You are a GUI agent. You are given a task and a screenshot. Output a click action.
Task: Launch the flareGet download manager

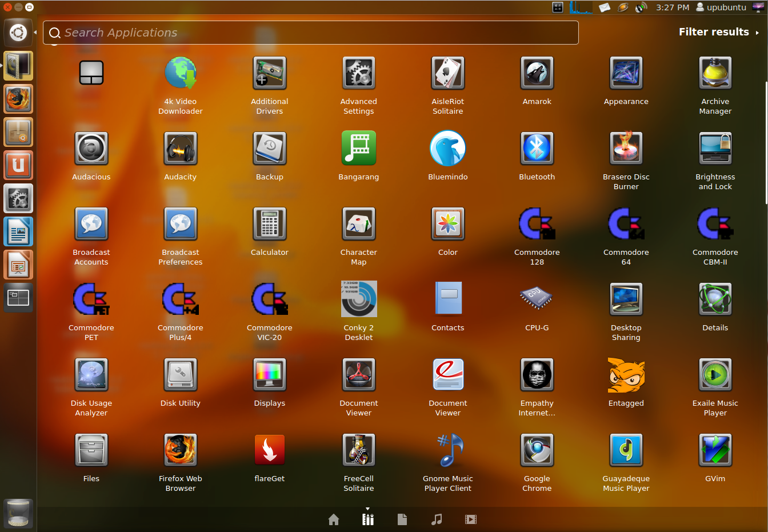coord(269,449)
